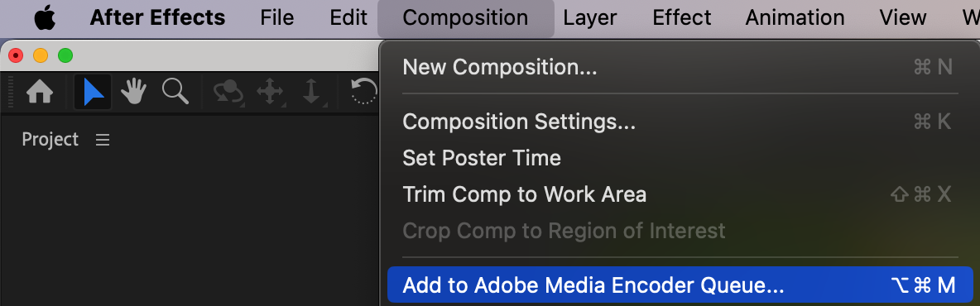
Task: Select the Hand tool
Action: pos(133,93)
